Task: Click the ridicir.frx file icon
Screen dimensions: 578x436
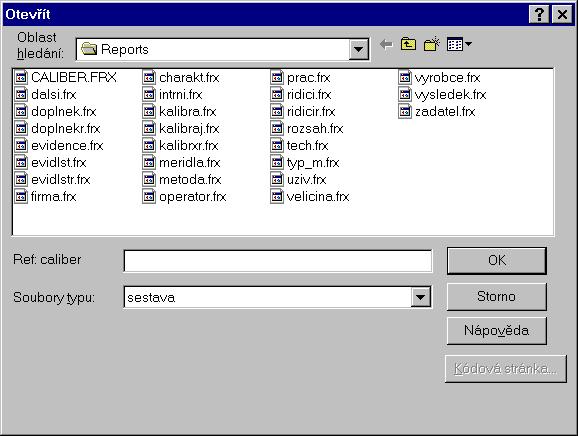Action: [277, 111]
